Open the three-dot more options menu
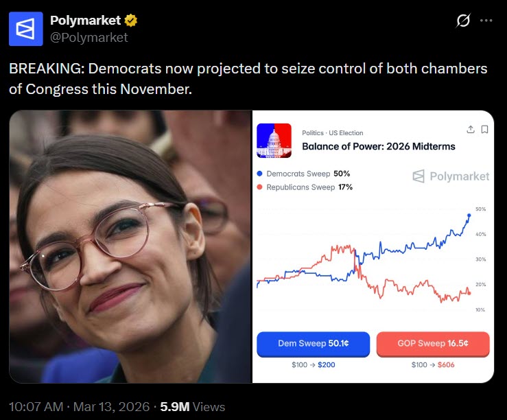 coord(486,21)
